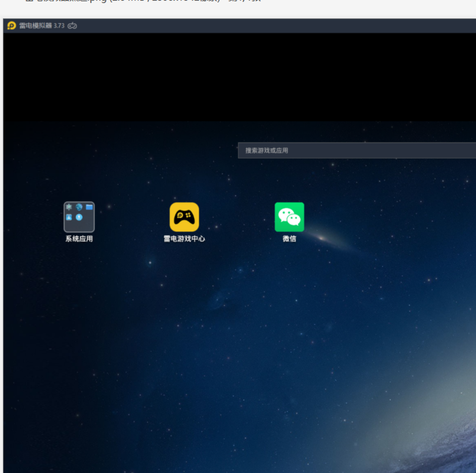Click the contacts icon inside 系统应用 folder

(x=69, y=217)
